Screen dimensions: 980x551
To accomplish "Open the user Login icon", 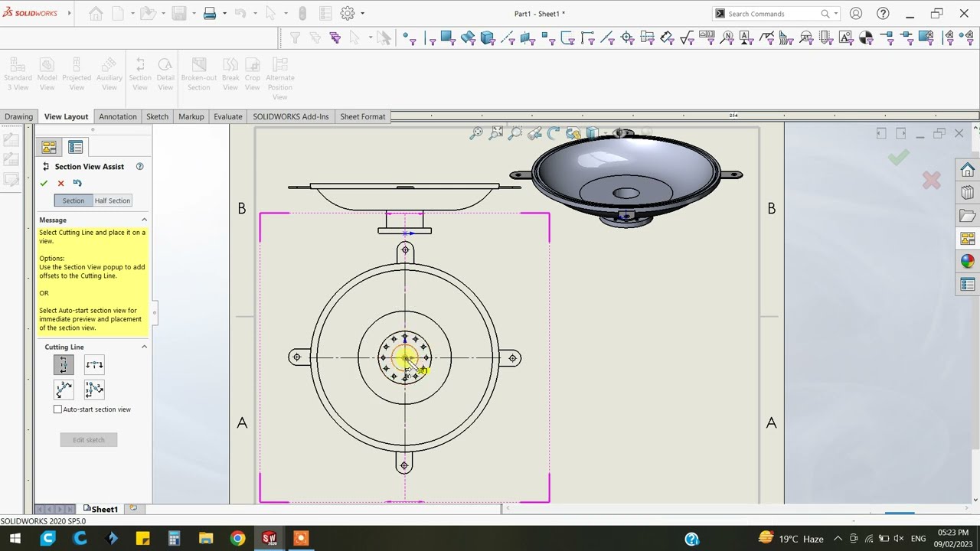I will pyautogui.click(x=856, y=14).
